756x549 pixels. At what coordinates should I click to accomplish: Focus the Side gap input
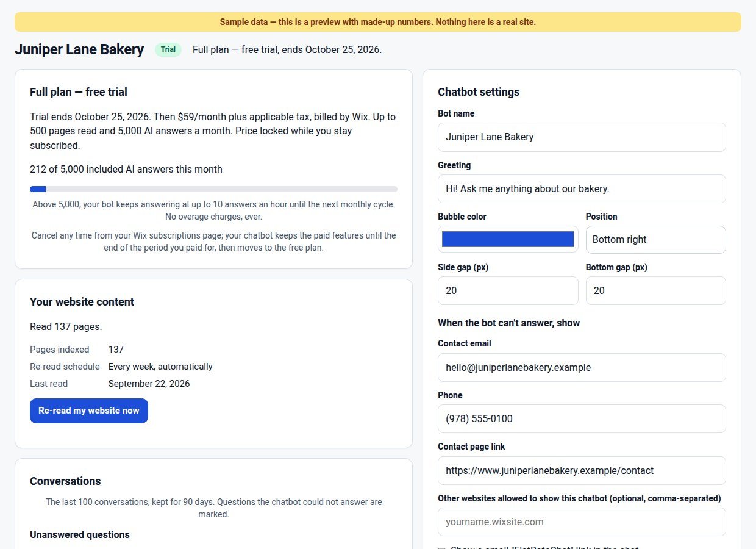click(508, 291)
